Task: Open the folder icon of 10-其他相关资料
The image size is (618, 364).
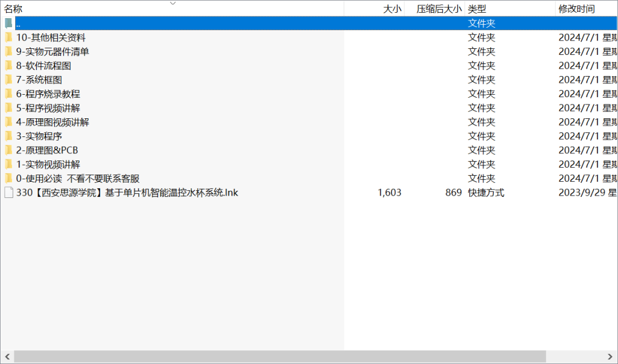Action: (8, 37)
